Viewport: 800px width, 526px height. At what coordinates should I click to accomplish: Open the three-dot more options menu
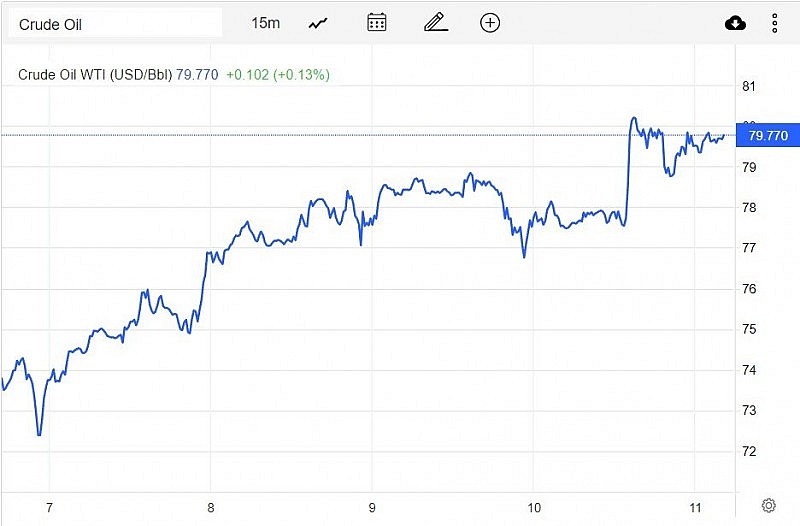pyautogui.click(x=775, y=23)
